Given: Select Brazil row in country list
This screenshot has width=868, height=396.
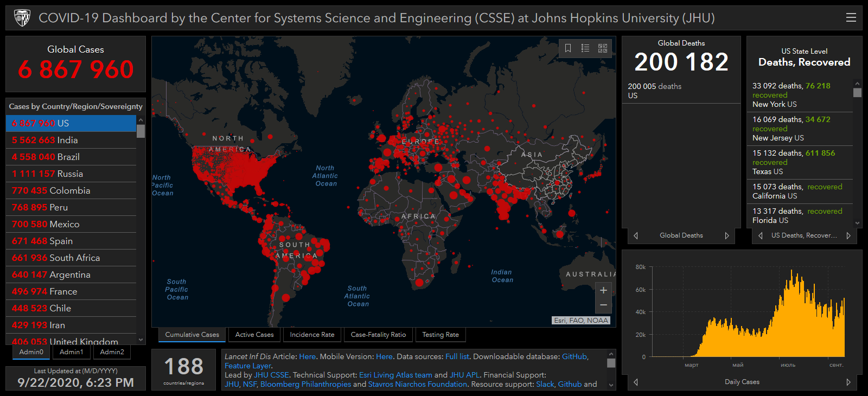Looking at the screenshot, I should (71, 157).
